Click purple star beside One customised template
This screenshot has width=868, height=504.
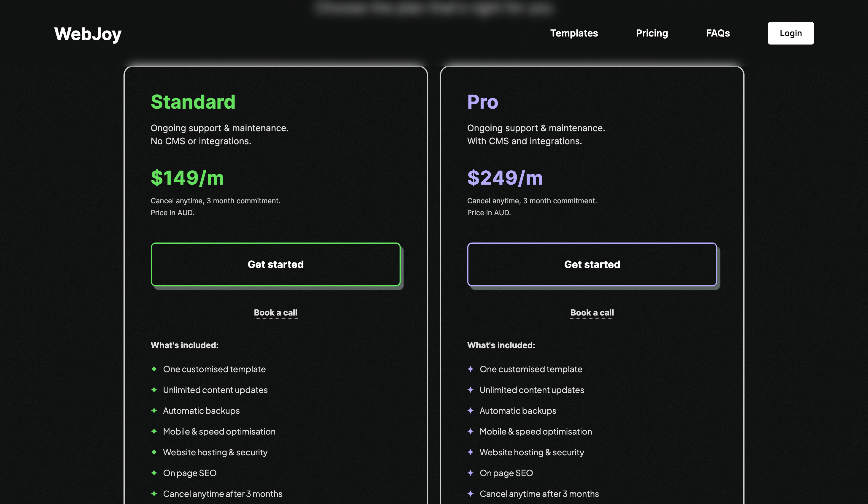tap(471, 369)
